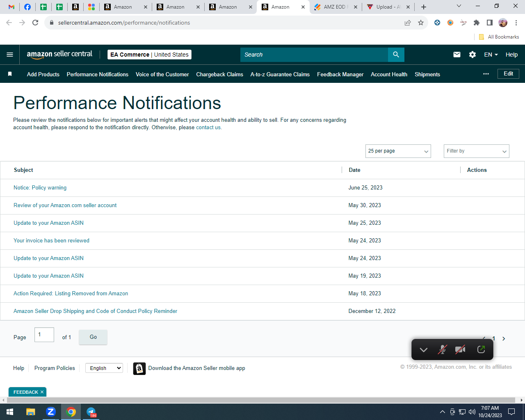The image size is (525, 420).
Task: Open the Chrome tab search chevron
Action: coord(459,6)
